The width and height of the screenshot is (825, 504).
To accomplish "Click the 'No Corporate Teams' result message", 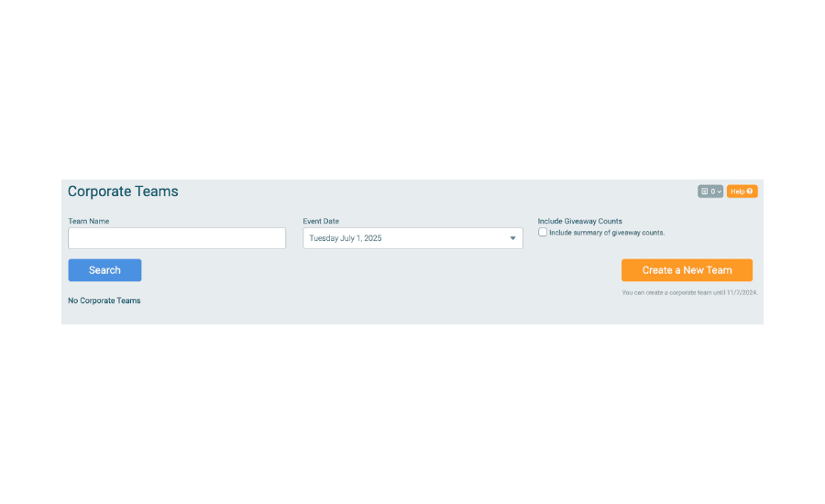I will [104, 301].
